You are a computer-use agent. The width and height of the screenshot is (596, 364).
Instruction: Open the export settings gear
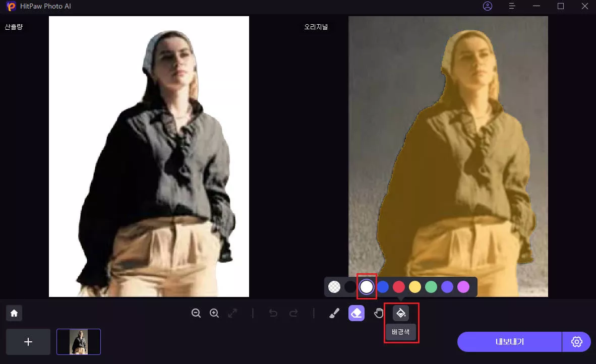577,342
